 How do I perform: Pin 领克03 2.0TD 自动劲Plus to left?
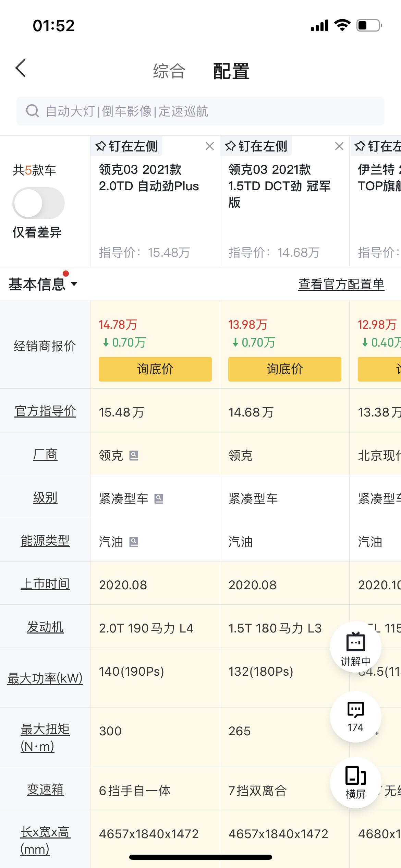(x=126, y=146)
